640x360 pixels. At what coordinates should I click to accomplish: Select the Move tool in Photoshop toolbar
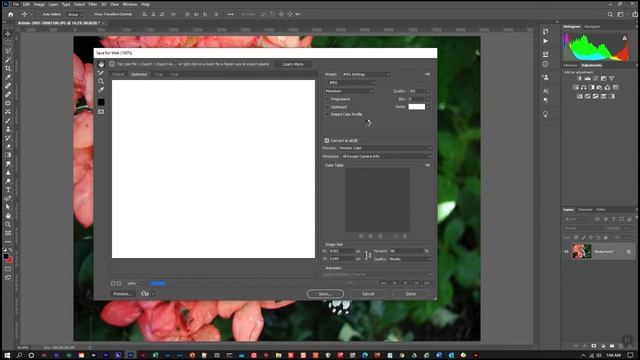pos(8,34)
